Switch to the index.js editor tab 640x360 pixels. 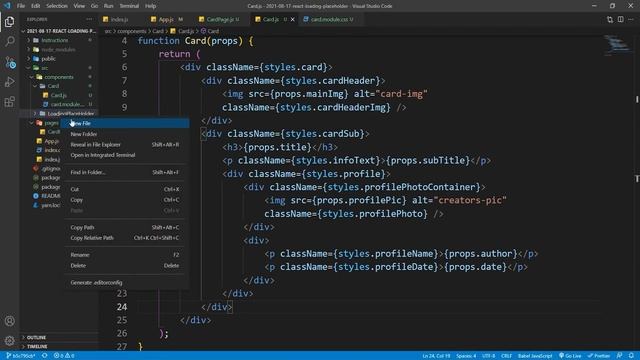point(119,19)
